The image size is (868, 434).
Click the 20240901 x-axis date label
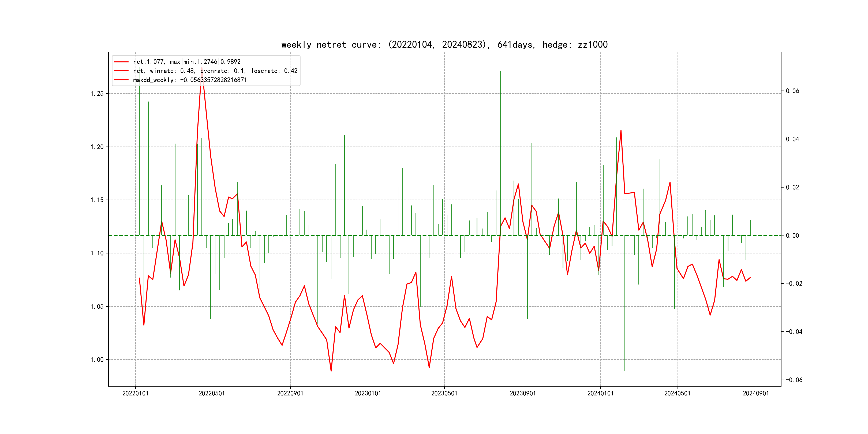[x=756, y=394]
